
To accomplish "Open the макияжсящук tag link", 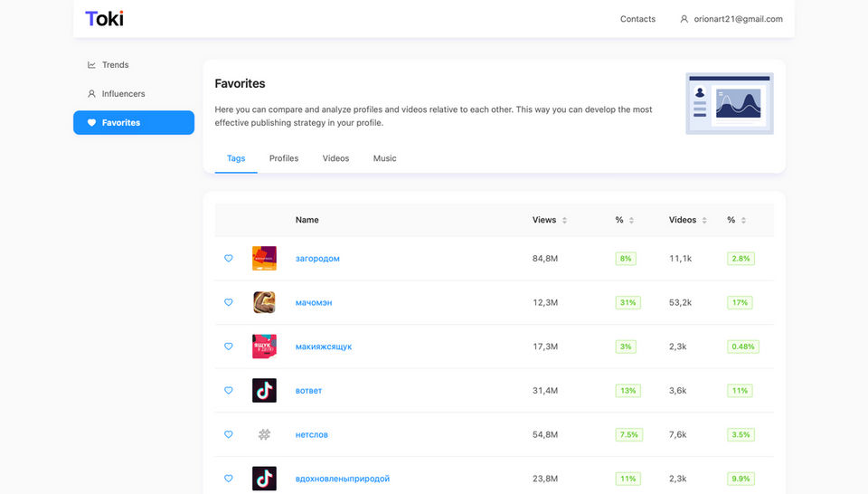I will (x=324, y=347).
